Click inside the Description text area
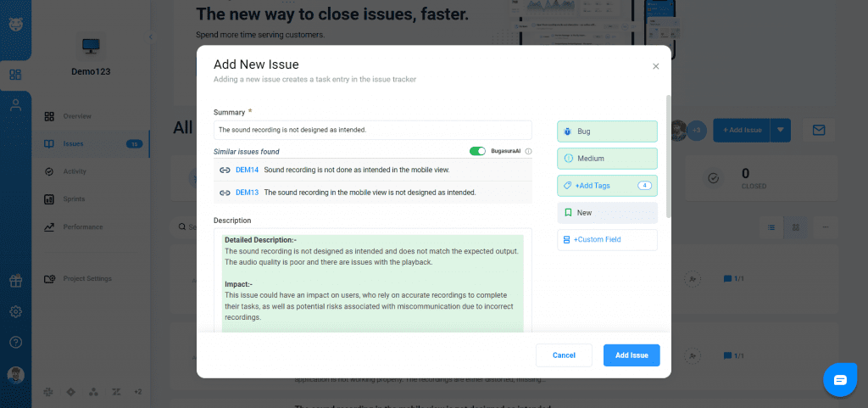This screenshot has width=868, height=408. [x=373, y=280]
